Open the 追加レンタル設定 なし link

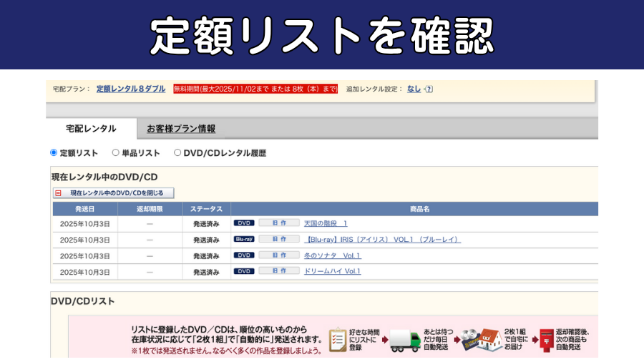(414, 89)
